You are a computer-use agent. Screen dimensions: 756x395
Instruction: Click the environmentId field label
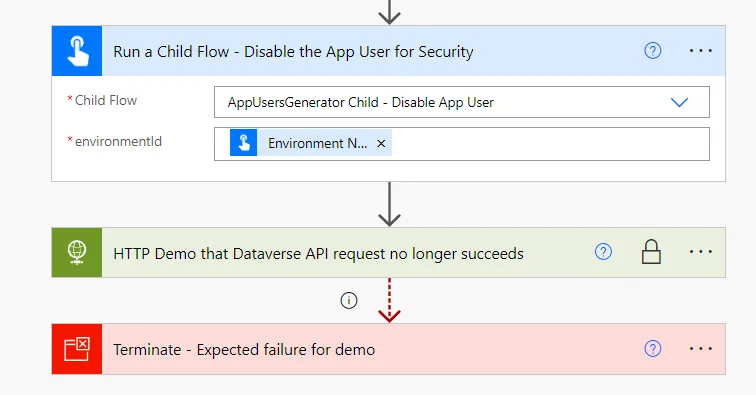point(118,141)
